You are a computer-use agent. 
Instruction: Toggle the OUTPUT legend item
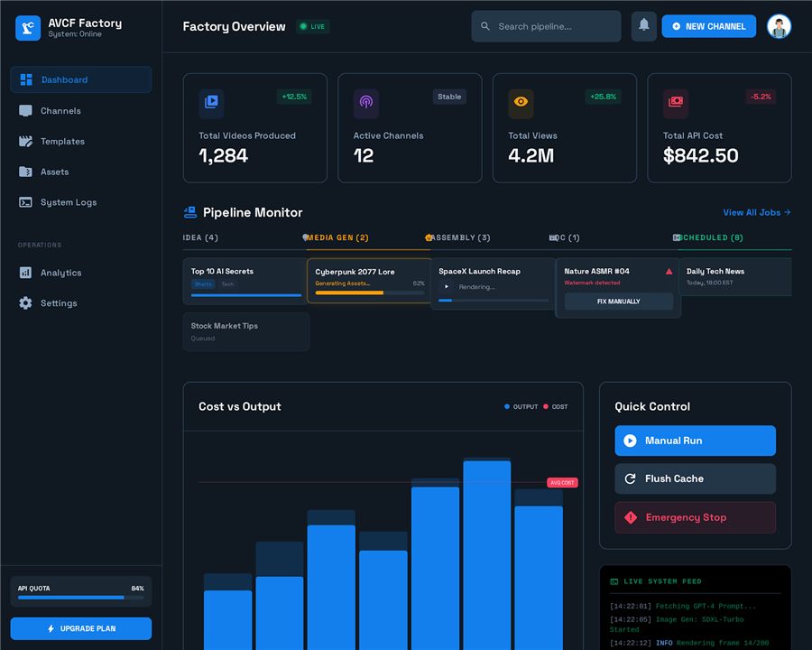(x=521, y=407)
